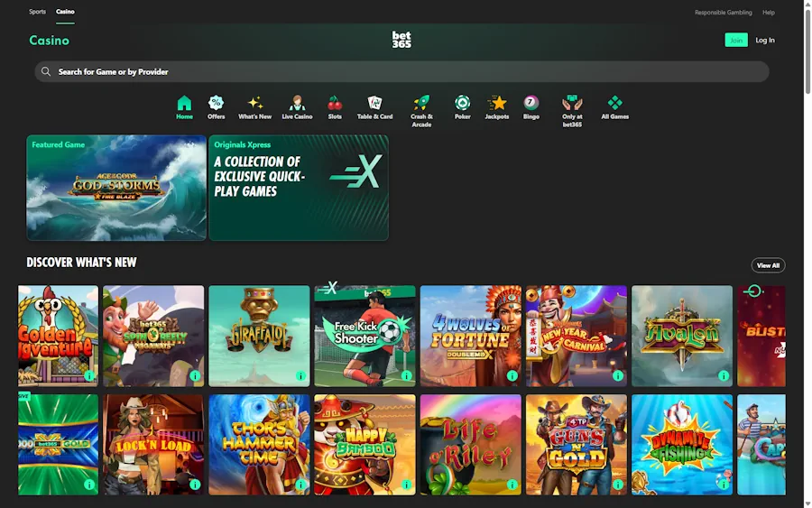This screenshot has width=812, height=508.
Task: Launch the Thor's Hammer Time game tile
Action: 259,444
